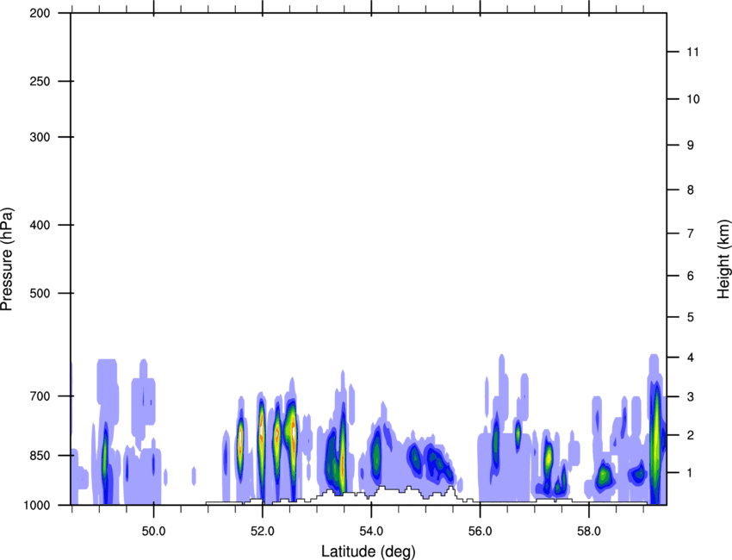Click the 1000 pressure tick label
732x560 pixels.
tap(36, 506)
